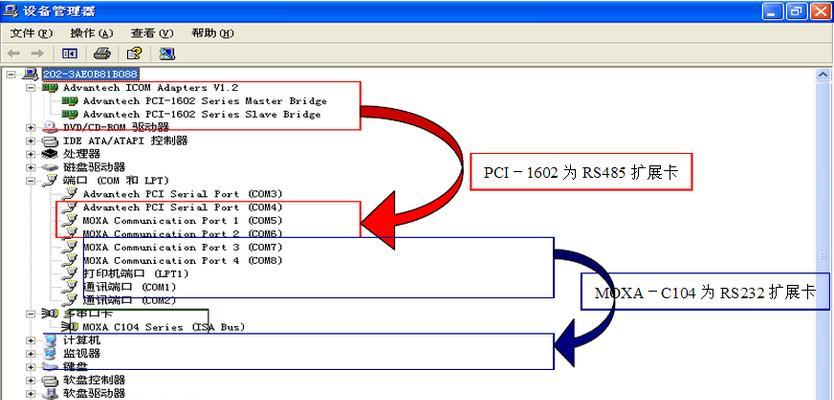Expand the 计算机 node
This screenshot has width=834, height=400.
pyautogui.click(x=31, y=340)
